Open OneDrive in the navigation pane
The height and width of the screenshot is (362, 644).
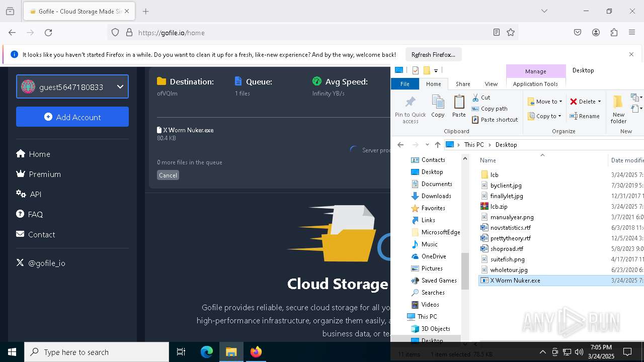[x=433, y=256]
